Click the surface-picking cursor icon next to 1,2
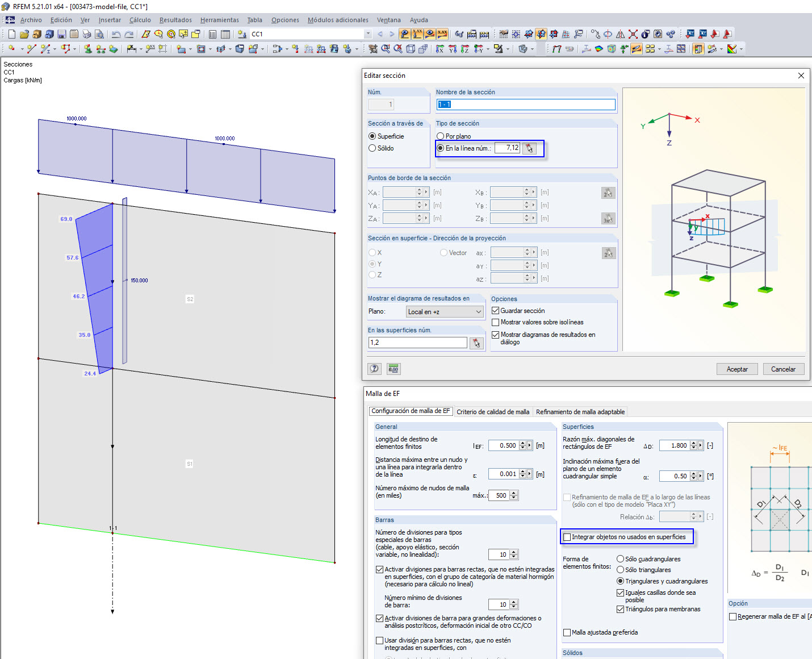Viewport: 812px width, 659px height. [476, 343]
